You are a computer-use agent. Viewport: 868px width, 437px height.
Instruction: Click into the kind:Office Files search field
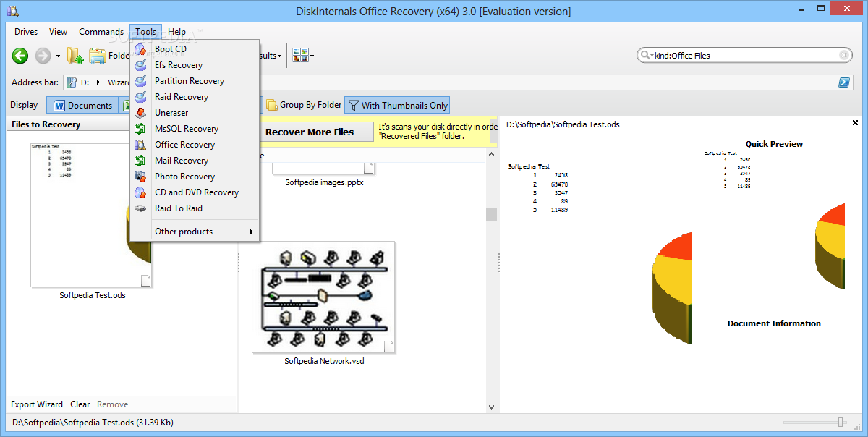(745, 56)
